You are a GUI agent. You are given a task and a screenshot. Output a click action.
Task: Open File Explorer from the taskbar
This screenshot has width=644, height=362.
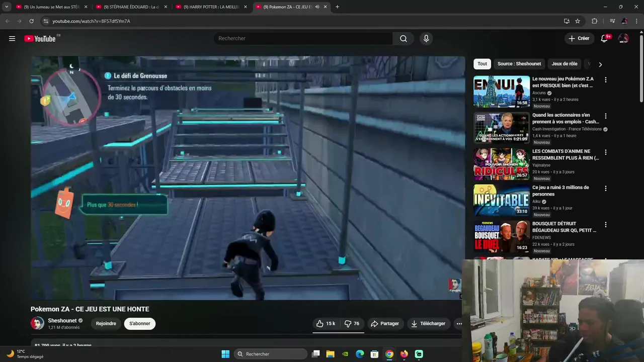click(330, 354)
